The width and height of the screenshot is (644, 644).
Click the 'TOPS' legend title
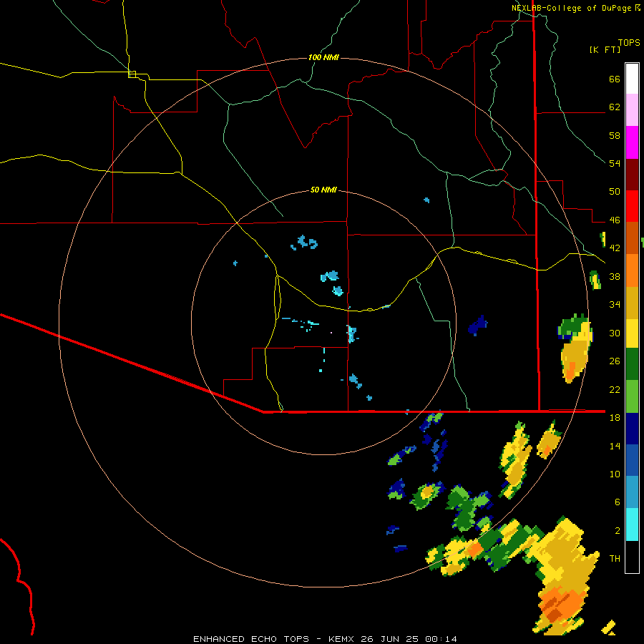coord(629,42)
